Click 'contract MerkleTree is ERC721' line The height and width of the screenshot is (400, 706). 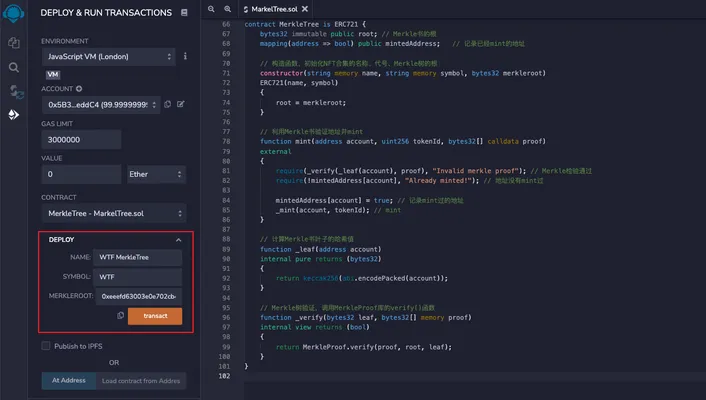point(305,24)
